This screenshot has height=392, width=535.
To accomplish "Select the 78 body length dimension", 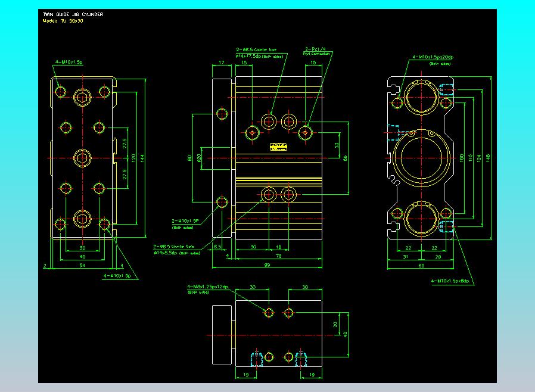I will point(279,256).
